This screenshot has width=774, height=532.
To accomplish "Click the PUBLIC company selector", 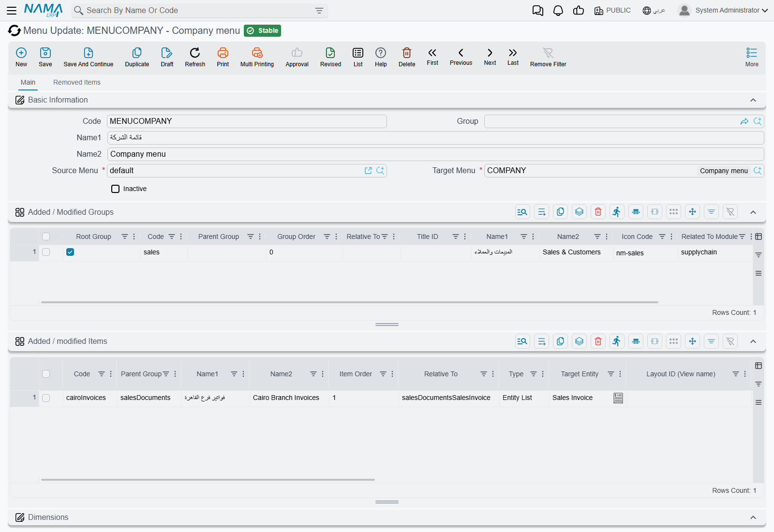I will (x=612, y=10).
